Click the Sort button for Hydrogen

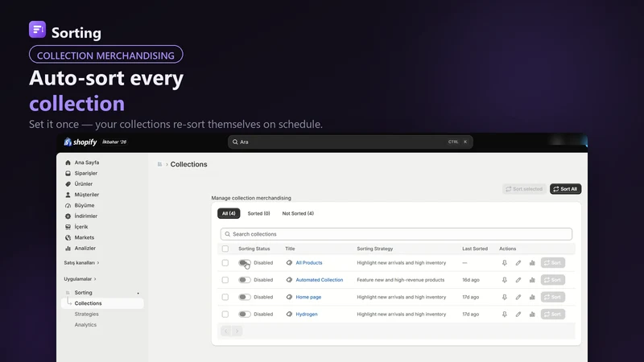click(553, 315)
